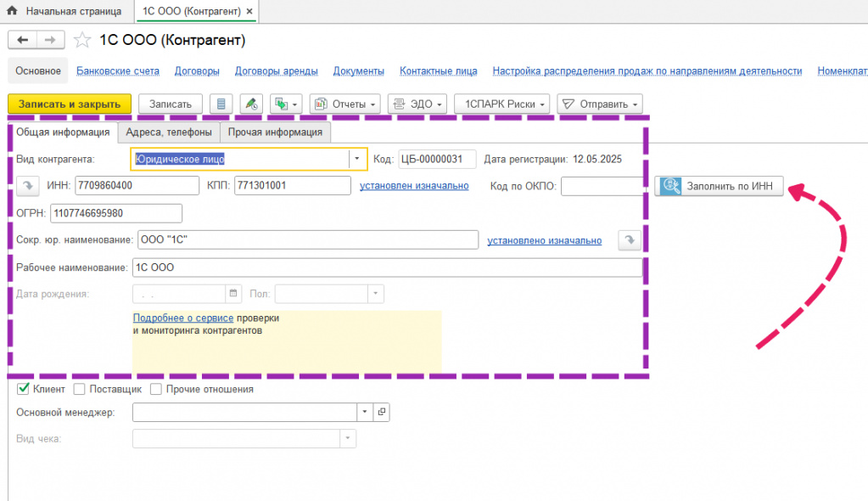The width and height of the screenshot is (868, 501).
Task: Open the ЭДО dropdown menu
Action: [x=417, y=104]
